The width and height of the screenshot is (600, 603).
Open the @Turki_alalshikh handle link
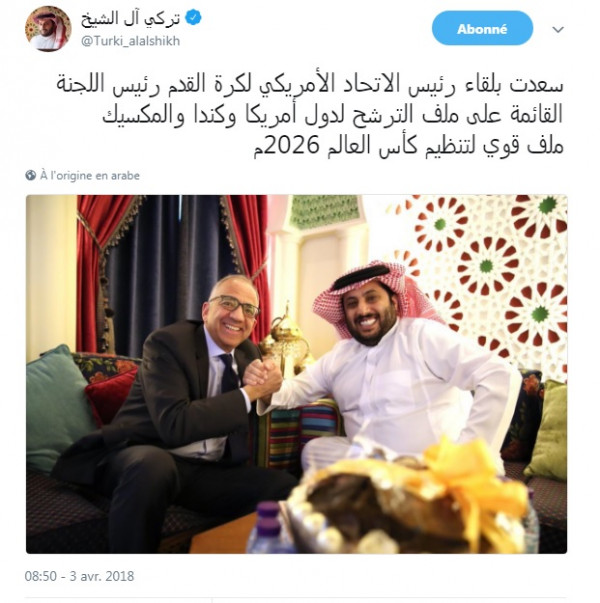tap(130, 41)
